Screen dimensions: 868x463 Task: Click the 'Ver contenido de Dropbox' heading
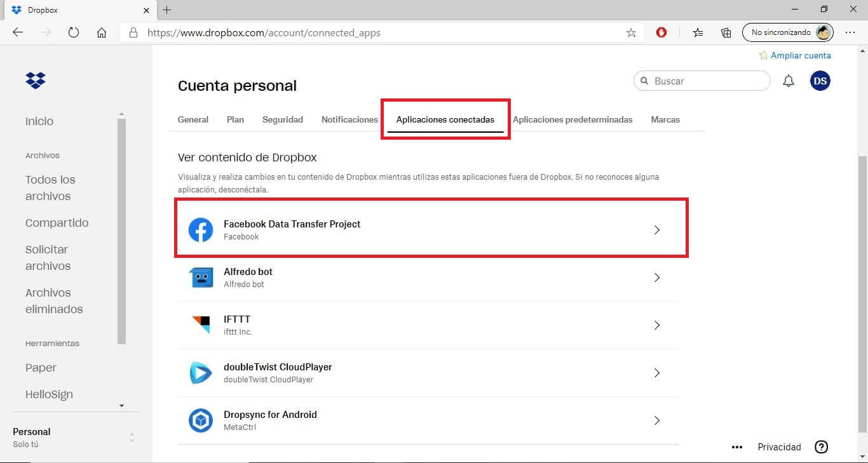247,157
